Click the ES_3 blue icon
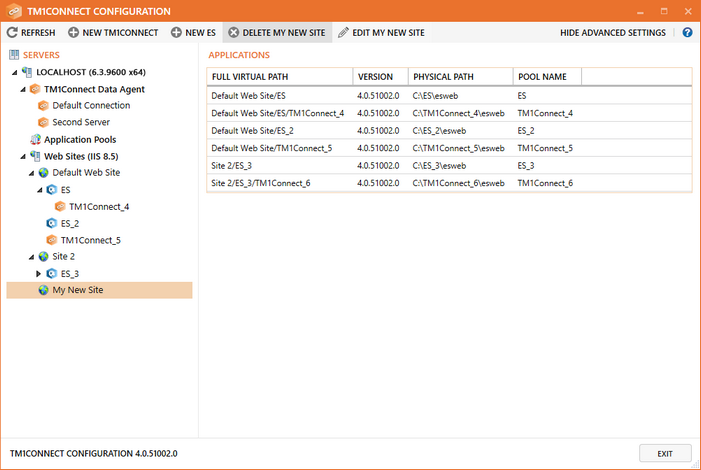 [52, 273]
